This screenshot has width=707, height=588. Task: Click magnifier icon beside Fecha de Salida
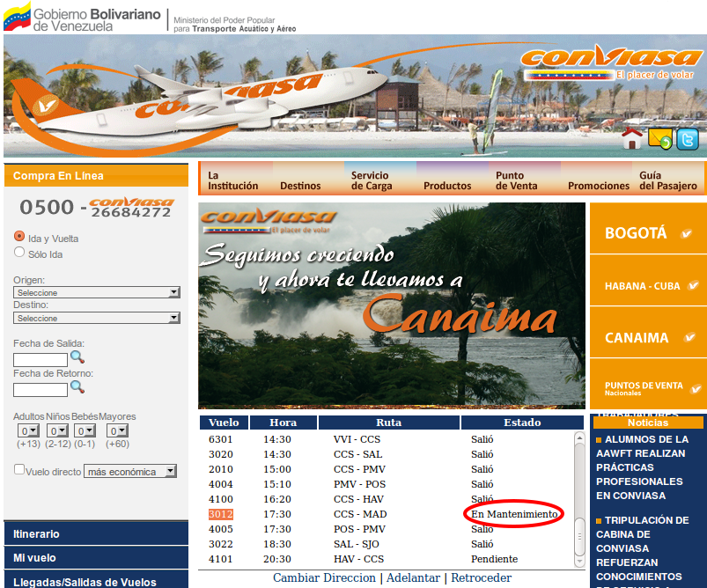click(77, 357)
